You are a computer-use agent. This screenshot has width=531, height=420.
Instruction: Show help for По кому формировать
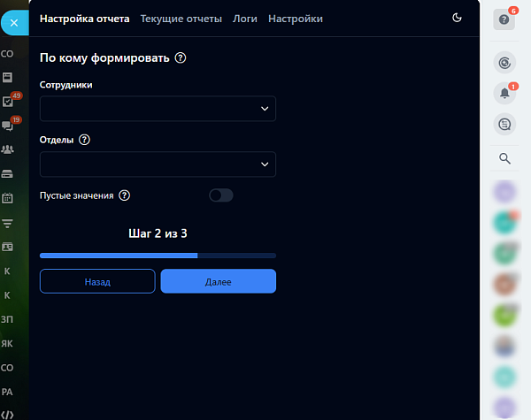click(181, 57)
